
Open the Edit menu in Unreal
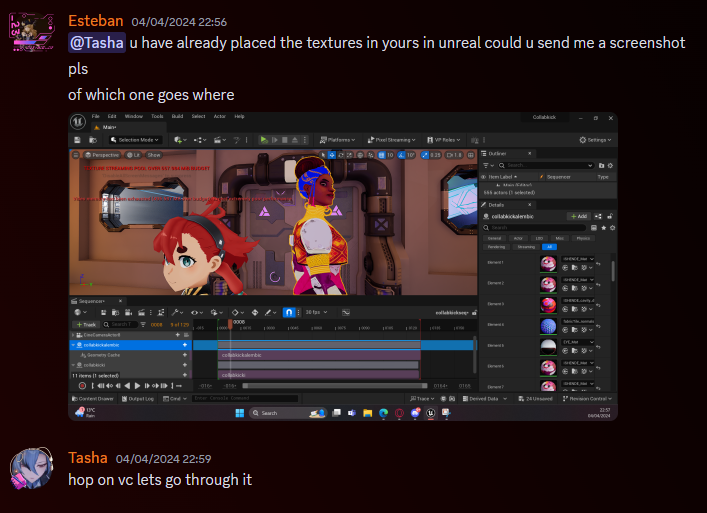tap(112, 116)
